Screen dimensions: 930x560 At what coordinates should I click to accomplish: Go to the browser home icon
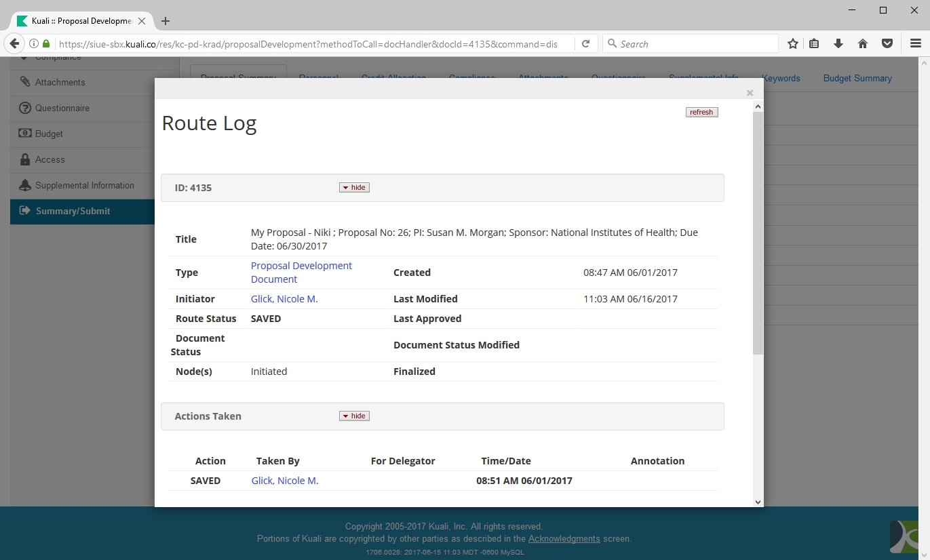click(x=863, y=44)
